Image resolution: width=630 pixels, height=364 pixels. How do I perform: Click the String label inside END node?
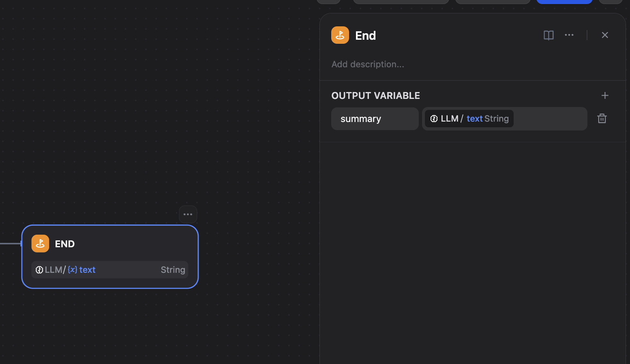pos(173,270)
